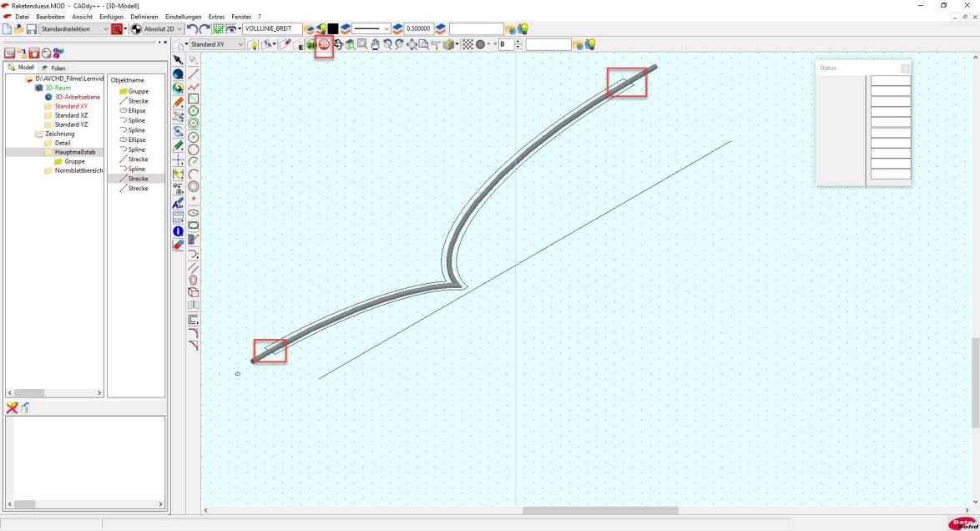Select the blue sphere 3D tool
The image size is (980, 531).
point(178,73)
